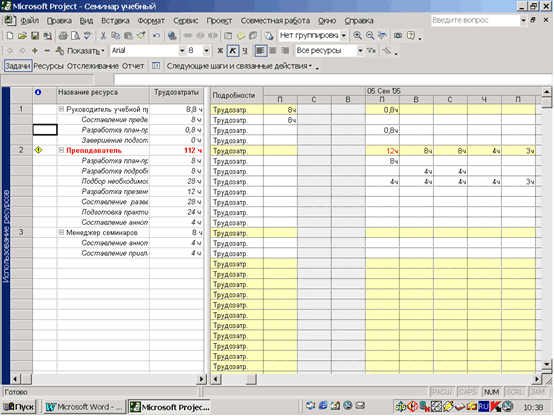Screen dimensions: 554x416
Task: Click the Задачи guide button
Action: coord(18,66)
